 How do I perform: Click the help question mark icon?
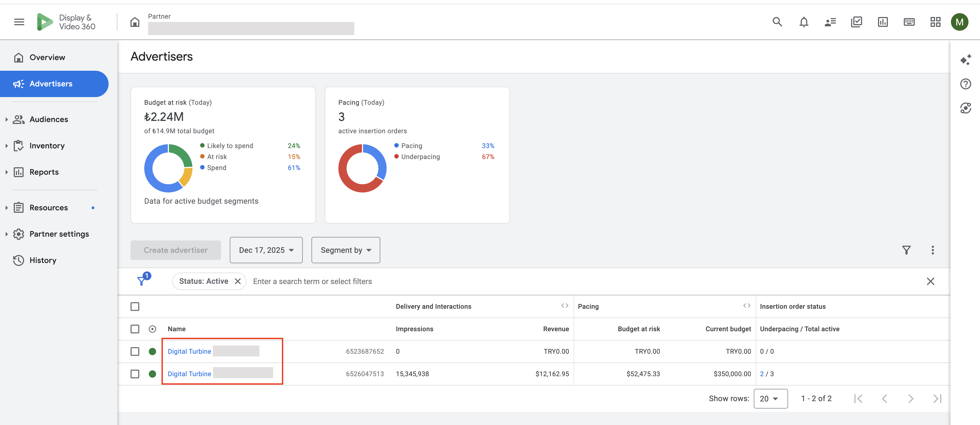tap(965, 84)
